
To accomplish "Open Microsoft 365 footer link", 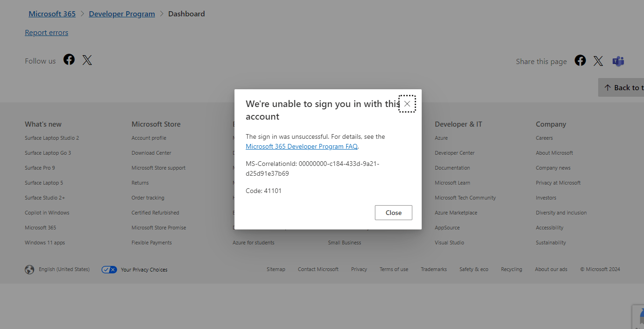I will tap(40, 228).
